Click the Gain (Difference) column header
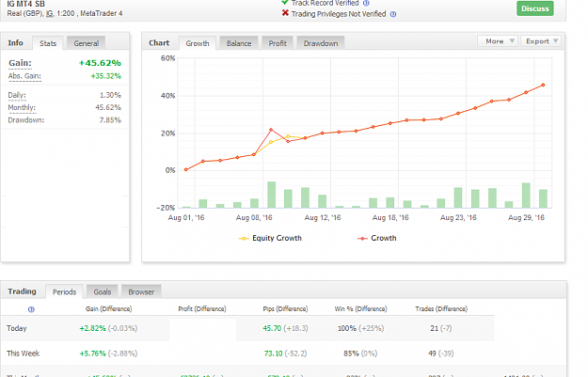Viewport: 588px width, 377px height. [x=109, y=308]
